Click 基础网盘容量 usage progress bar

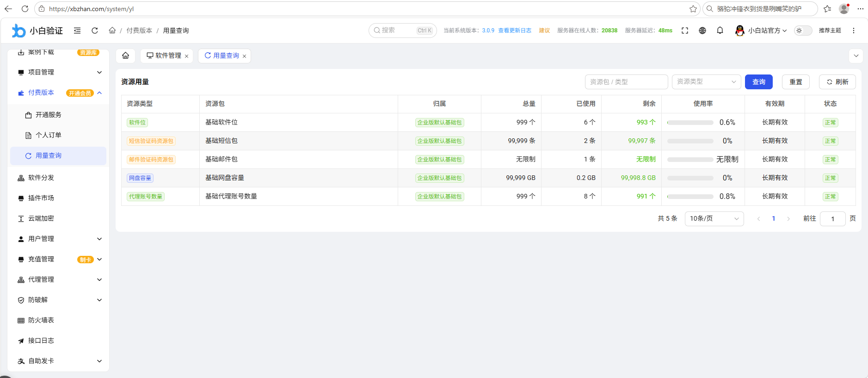click(690, 178)
